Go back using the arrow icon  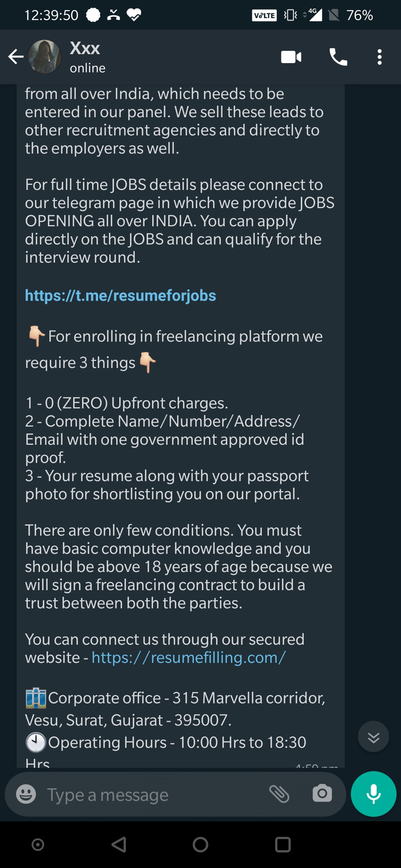16,57
